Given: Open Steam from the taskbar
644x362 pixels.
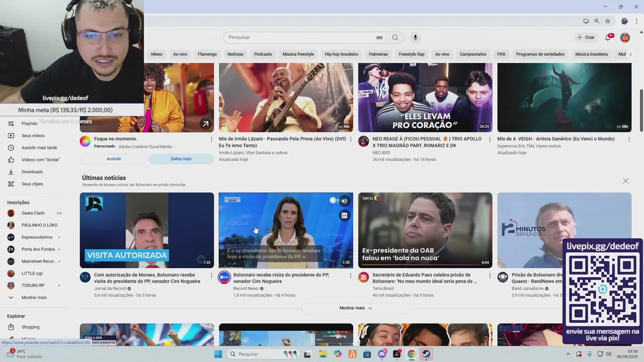Looking at the screenshot, I should (426, 354).
